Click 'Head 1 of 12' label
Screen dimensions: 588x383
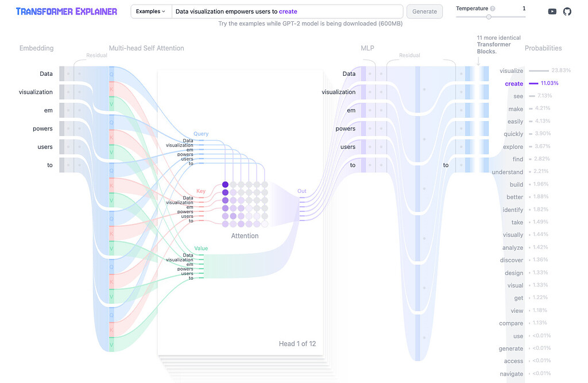pyautogui.click(x=297, y=343)
